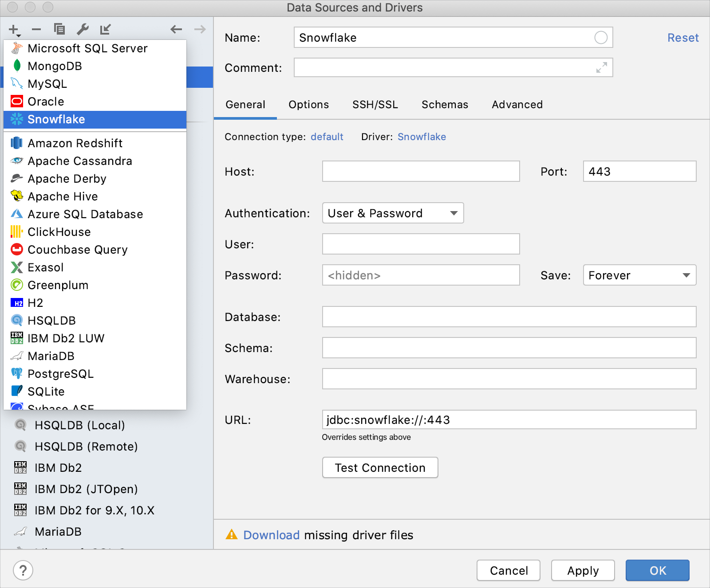Image resolution: width=710 pixels, height=588 pixels.
Task: Select Couchbase Query entry
Action: [x=95, y=250]
